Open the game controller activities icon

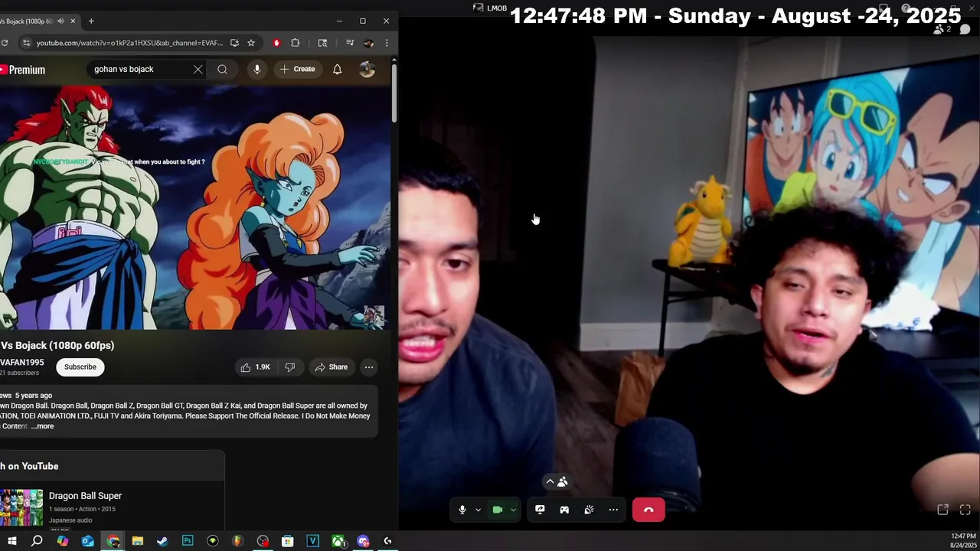564,510
